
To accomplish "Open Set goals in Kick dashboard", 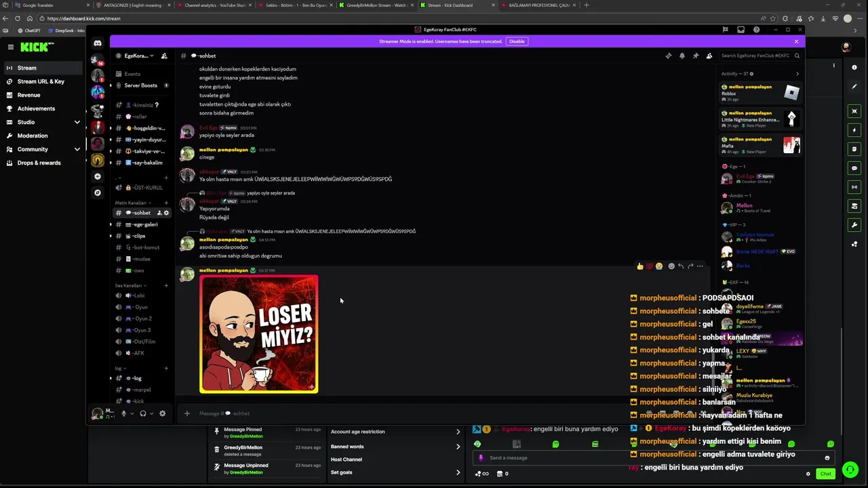I will [395, 472].
